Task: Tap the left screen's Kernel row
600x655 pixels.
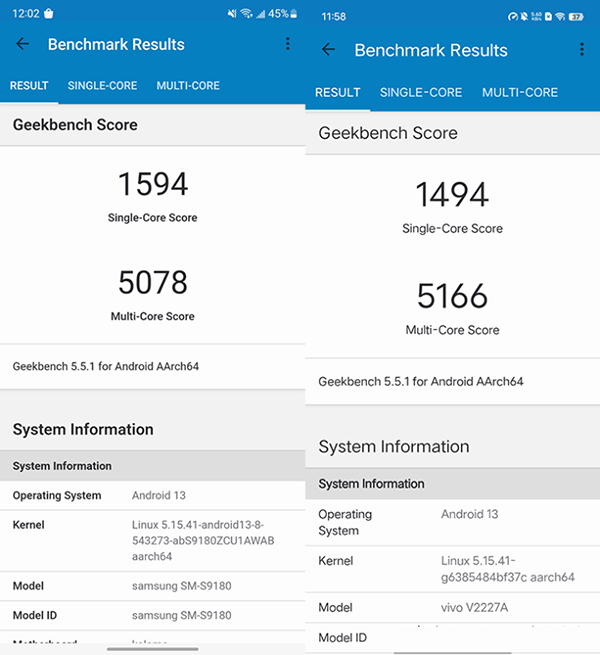Action: [152, 540]
